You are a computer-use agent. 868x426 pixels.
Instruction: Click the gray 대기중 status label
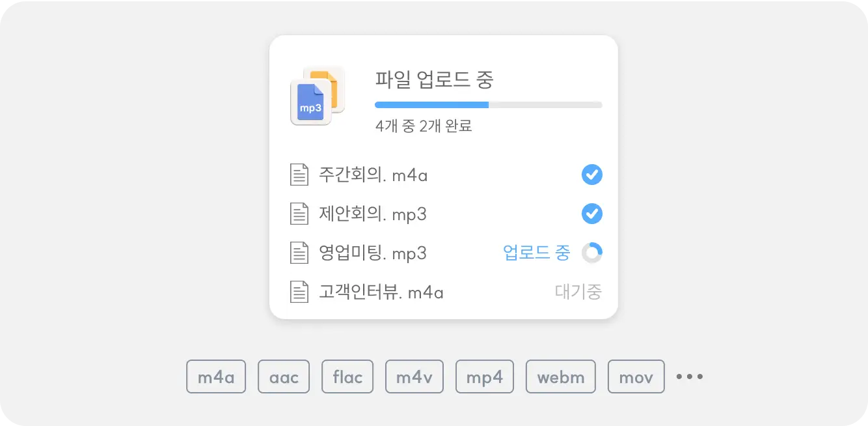click(x=578, y=291)
